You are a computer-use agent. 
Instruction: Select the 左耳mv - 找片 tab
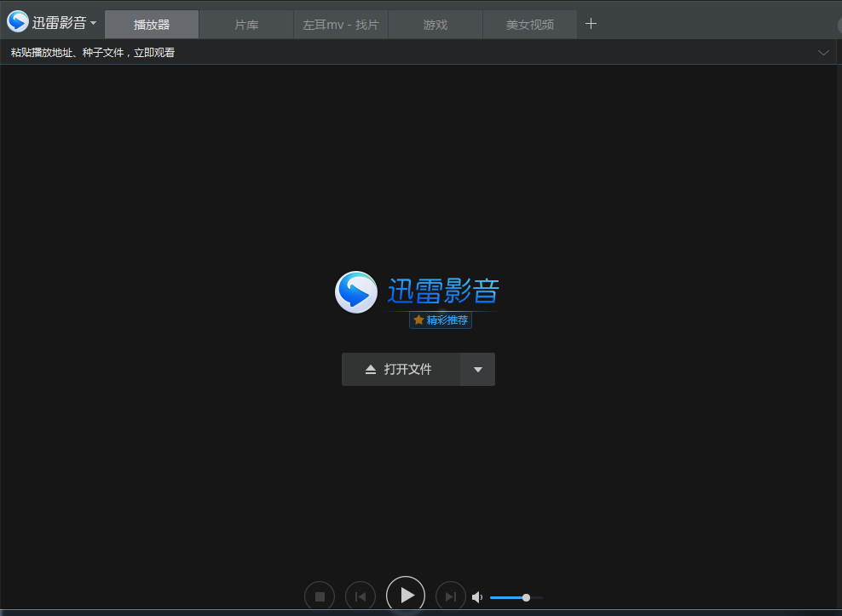pos(341,24)
